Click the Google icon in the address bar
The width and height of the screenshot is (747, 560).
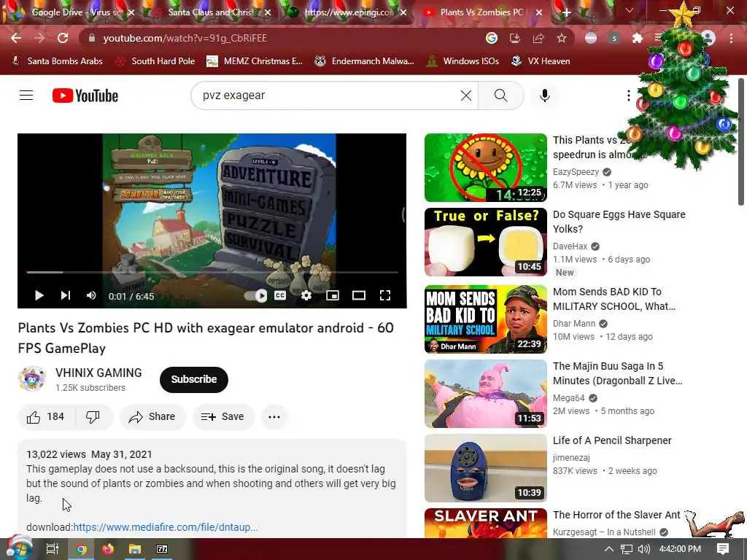(x=492, y=38)
